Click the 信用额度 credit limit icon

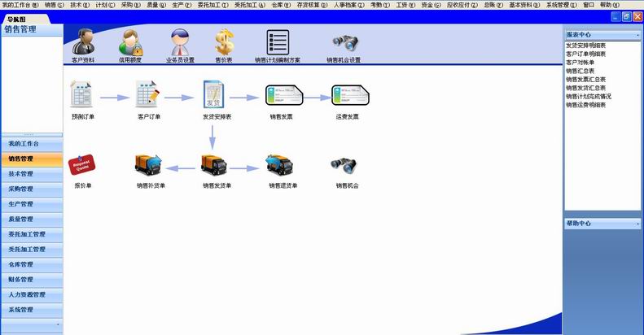(x=131, y=41)
